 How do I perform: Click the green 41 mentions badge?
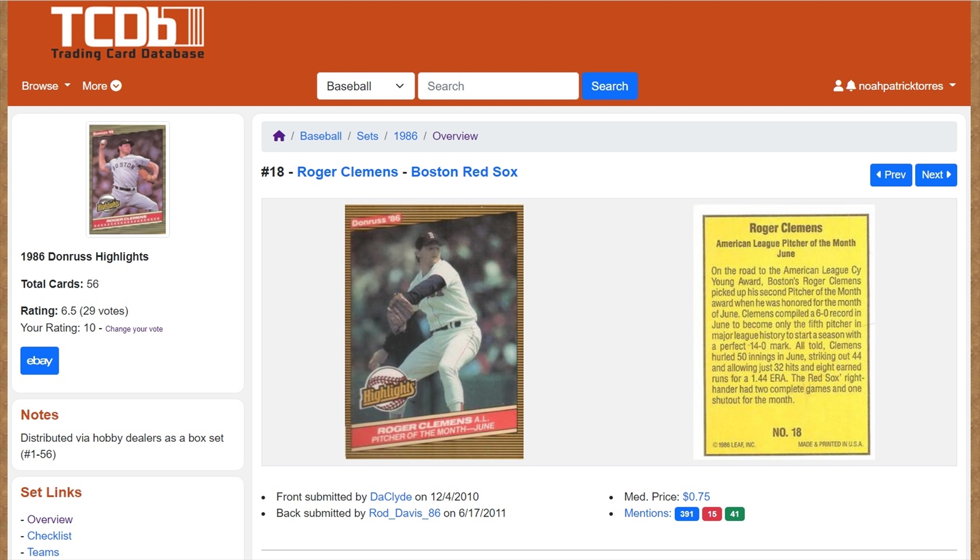pyautogui.click(x=734, y=514)
